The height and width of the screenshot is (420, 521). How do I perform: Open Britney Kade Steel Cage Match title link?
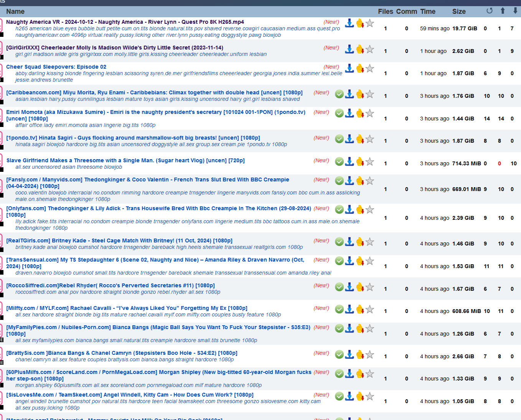(x=119, y=240)
